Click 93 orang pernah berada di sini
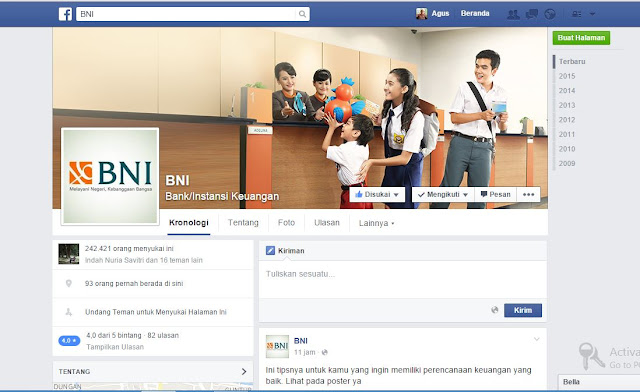The width and height of the screenshot is (640, 392). (x=134, y=283)
